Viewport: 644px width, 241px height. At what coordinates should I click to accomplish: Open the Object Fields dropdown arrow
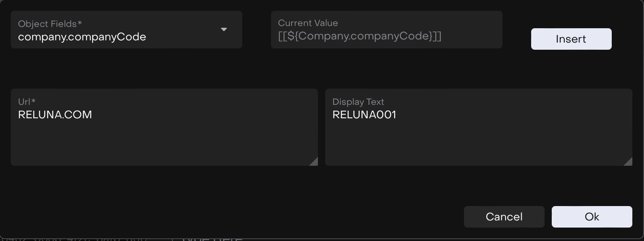point(224,30)
